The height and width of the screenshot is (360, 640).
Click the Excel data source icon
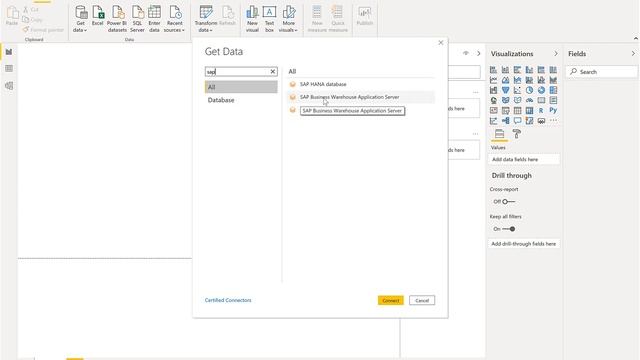pyautogui.click(x=98, y=16)
